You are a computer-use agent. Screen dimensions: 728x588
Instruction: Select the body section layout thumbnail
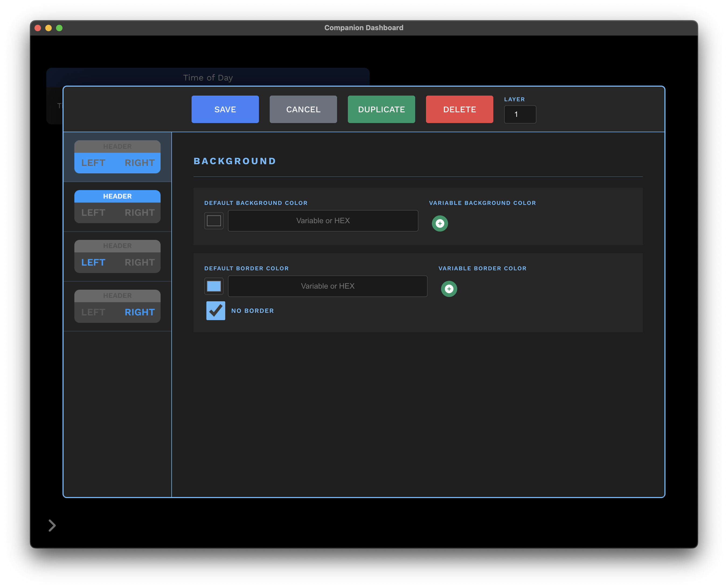click(x=117, y=157)
